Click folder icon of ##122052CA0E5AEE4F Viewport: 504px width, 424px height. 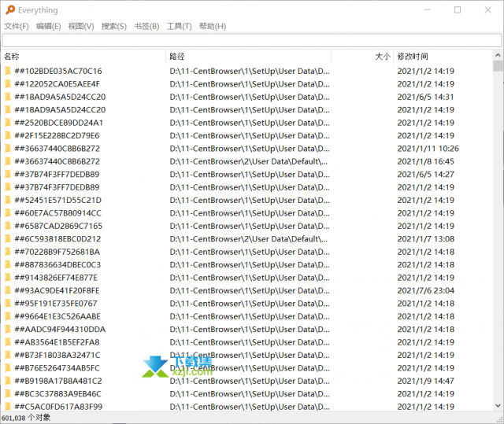8,83
